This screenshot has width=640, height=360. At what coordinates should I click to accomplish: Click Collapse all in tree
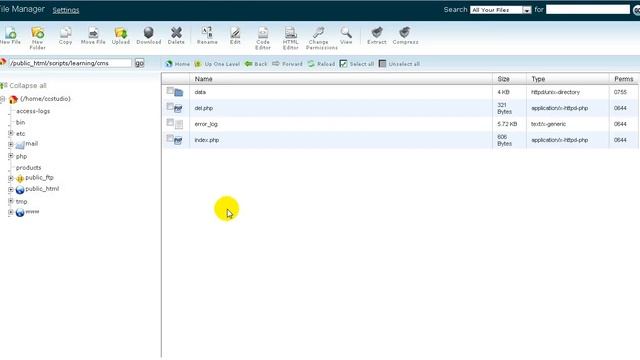coord(28,86)
